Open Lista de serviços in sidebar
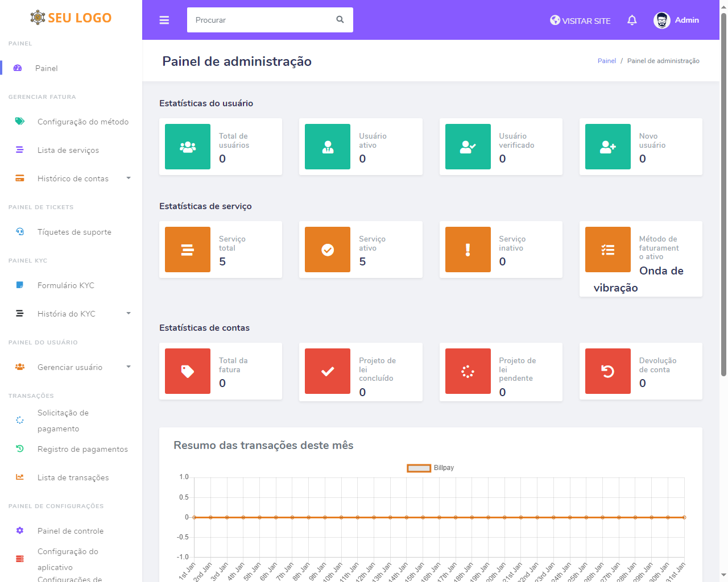This screenshot has width=728, height=582. point(68,150)
